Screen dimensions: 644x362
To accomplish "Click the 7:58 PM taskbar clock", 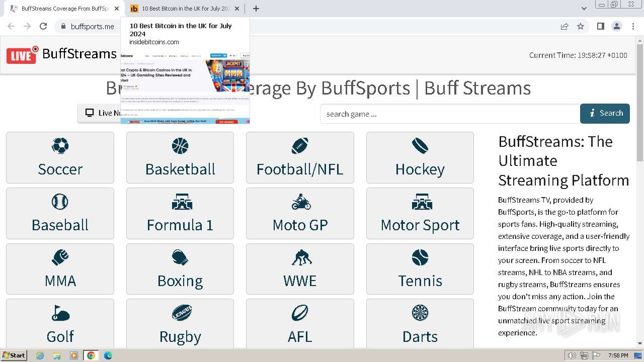I will [x=618, y=355].
